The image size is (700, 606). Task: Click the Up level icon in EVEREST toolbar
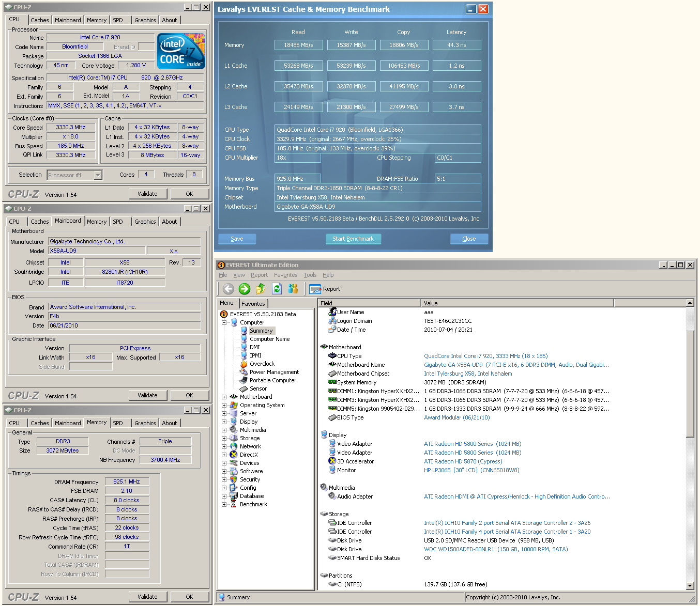coord(261,289)
